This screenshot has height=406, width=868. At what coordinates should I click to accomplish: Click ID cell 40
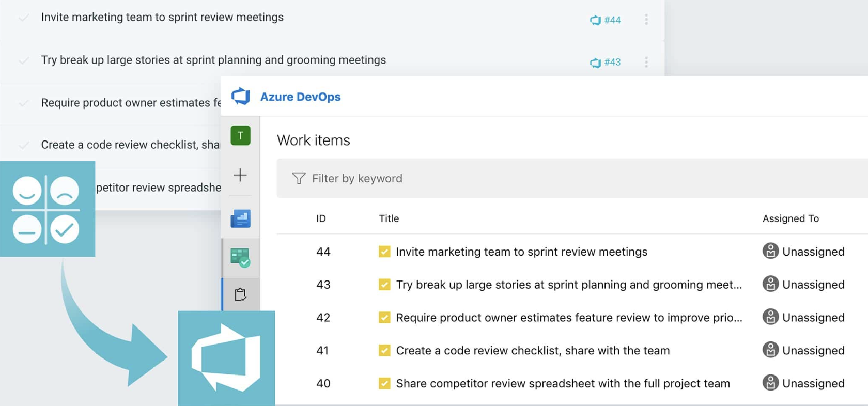pos(323,383)
